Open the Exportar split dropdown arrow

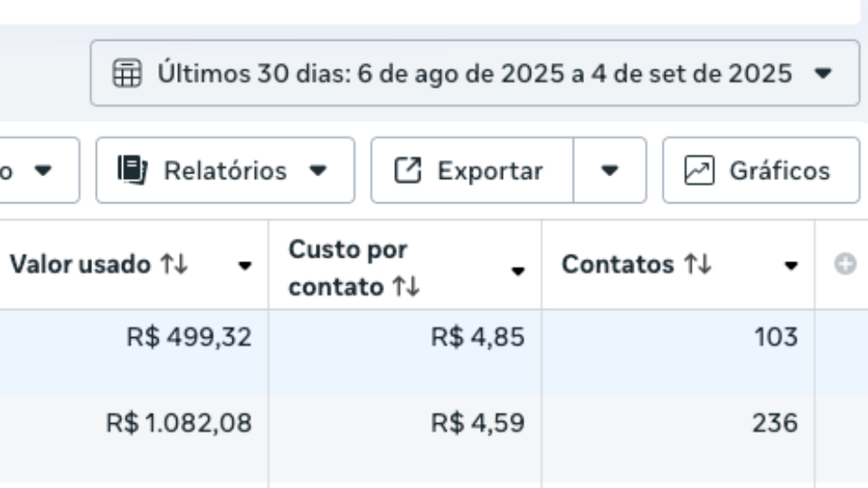(609, 171)
